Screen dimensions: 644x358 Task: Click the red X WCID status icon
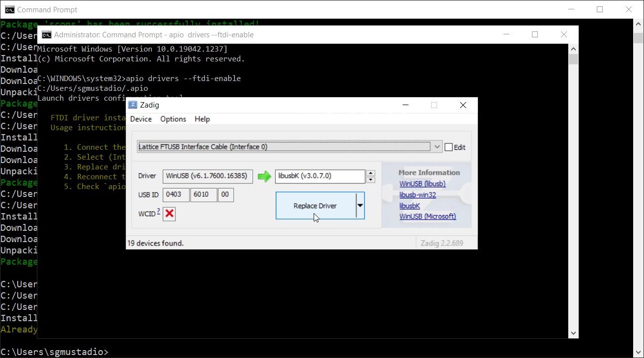(169, 214)
